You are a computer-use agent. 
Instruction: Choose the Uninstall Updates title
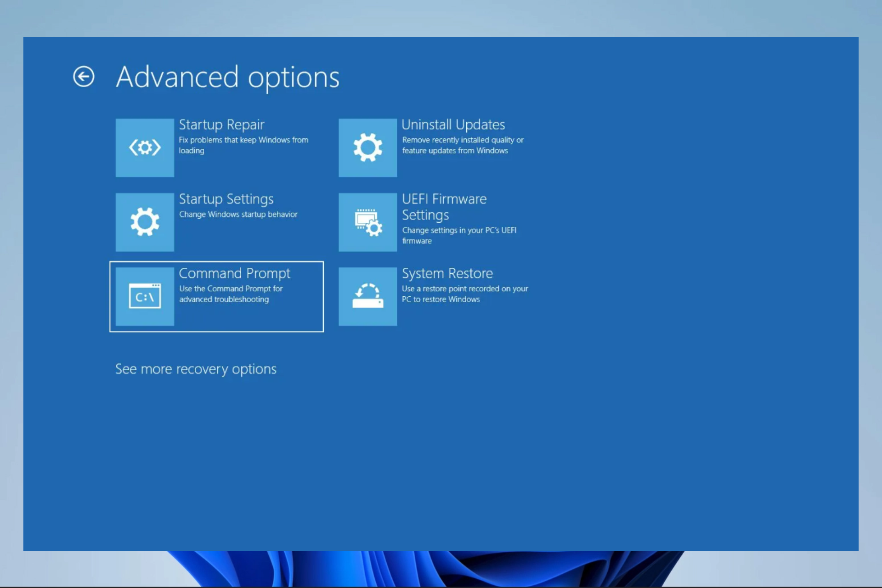(453, 124)
